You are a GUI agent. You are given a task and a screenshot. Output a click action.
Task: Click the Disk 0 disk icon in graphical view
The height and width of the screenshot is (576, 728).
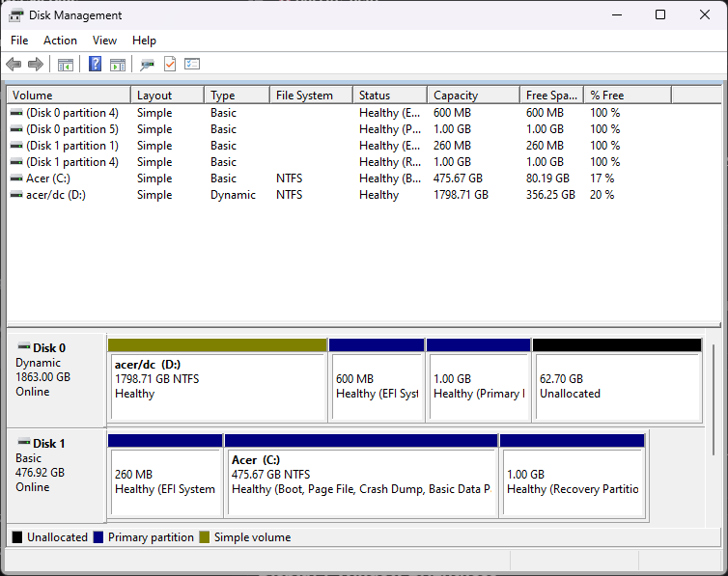coord(24,347)
